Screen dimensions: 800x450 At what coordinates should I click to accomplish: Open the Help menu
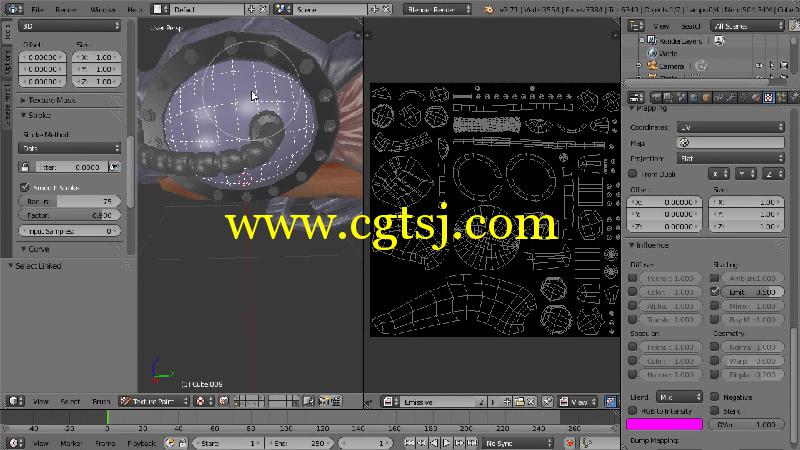coord(134,9)
